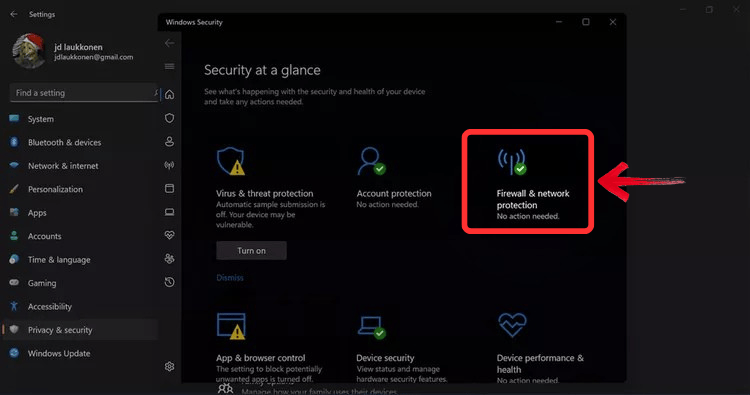Open Accessibility settings
Screen dimensions: 750x395
pos(80,307)
